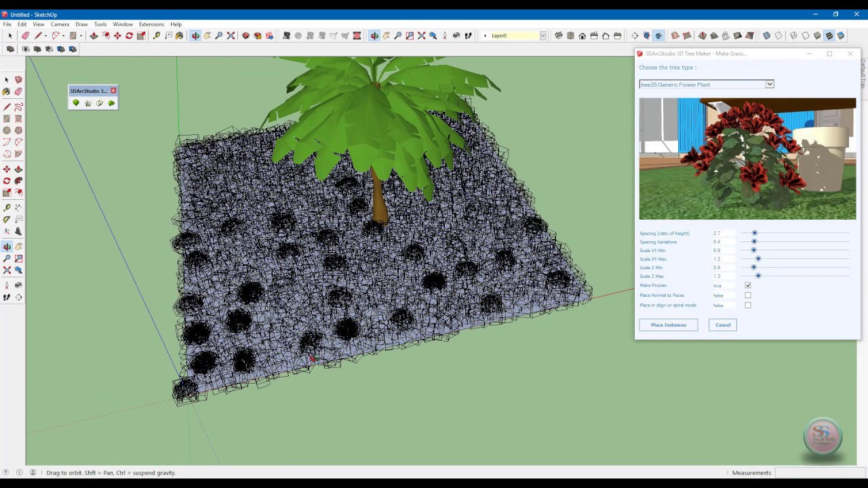Enable X-Ray face style icon
The height and width of the screenshot is (488, 868).
pyautogui.click(x=766, y=35)
